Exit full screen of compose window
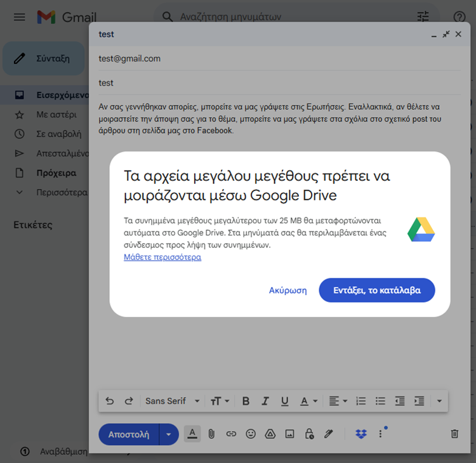Viewport: 476px width, 463px height. coord(446,34)
